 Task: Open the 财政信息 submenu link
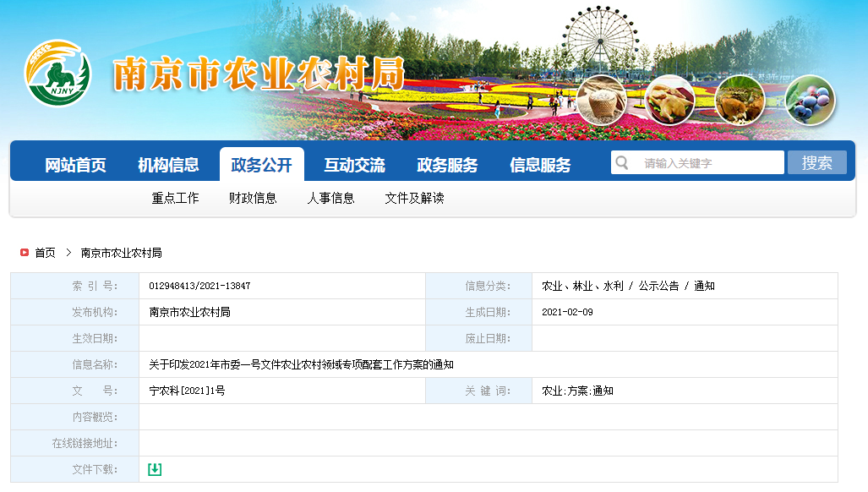(253, 198)
